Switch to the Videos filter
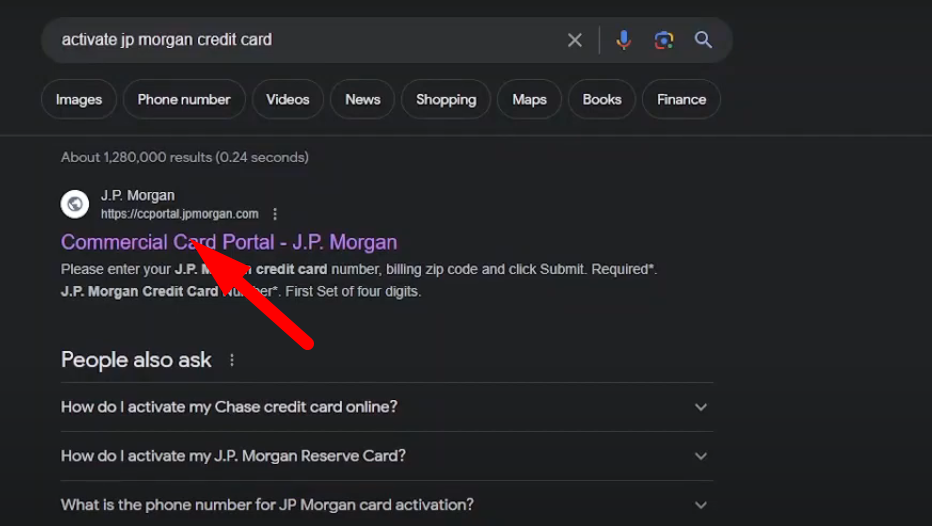Image resolution: width=932 pixels, height=526 pixels. (x=288, y=99)
